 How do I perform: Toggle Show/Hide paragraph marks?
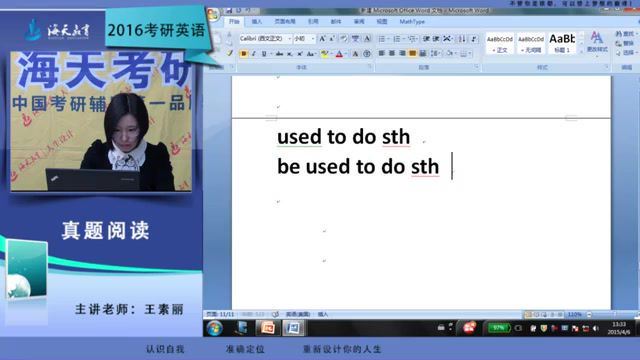(473, 39)
